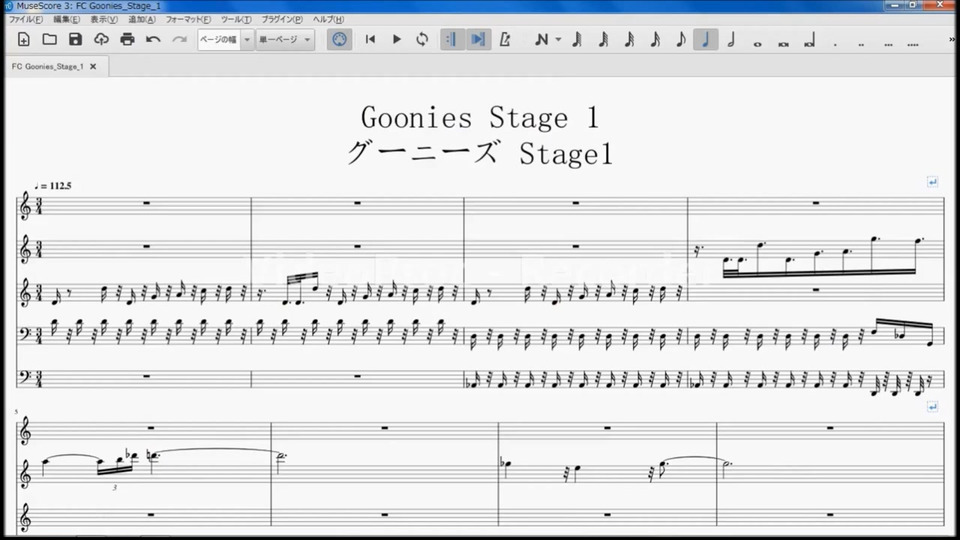Select whole note duration
This screenshot has width=960, height=540.
pos(757,44)
